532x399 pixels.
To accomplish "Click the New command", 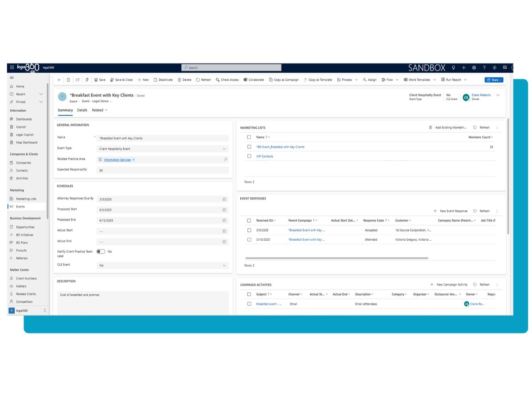I will pos(143,80).
